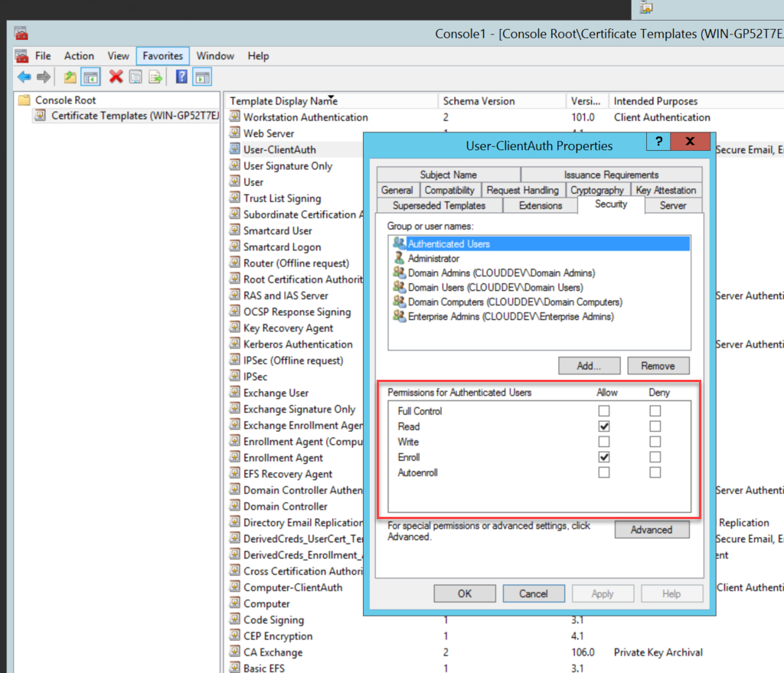Open the Subject Name tab
Viewport: 784px width, 673px height.
pyautogui.click(x=448, y=175)
